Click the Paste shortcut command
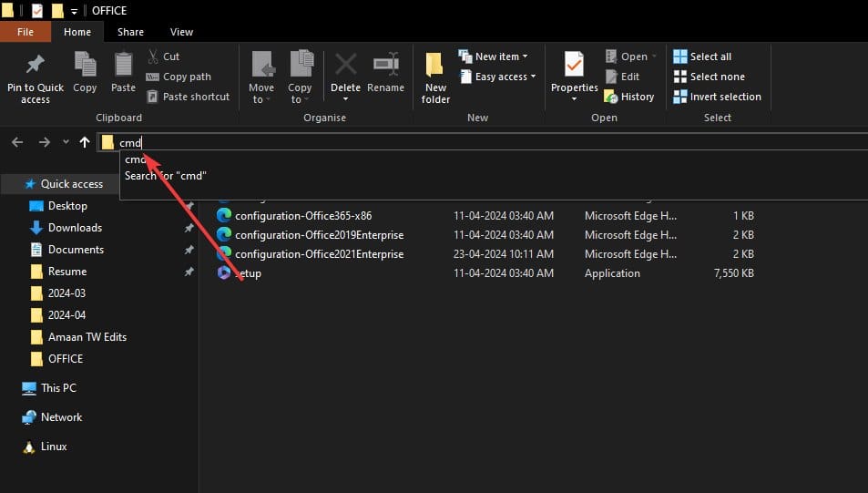Image resolution: width=868 pixels, height=493 pixels. click(x=189, y=97)
